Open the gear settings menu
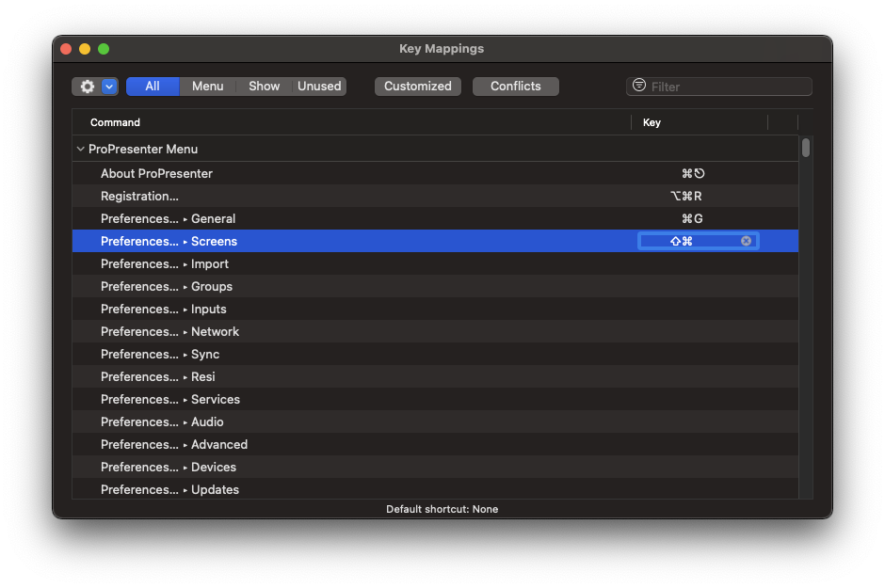The height and width of the screenshot is (588, 885). point(87,87)
